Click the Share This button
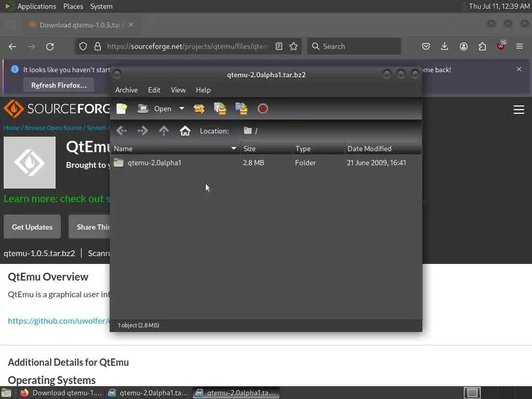This screenshot has height=399, width=532. (x=89, y=227)
